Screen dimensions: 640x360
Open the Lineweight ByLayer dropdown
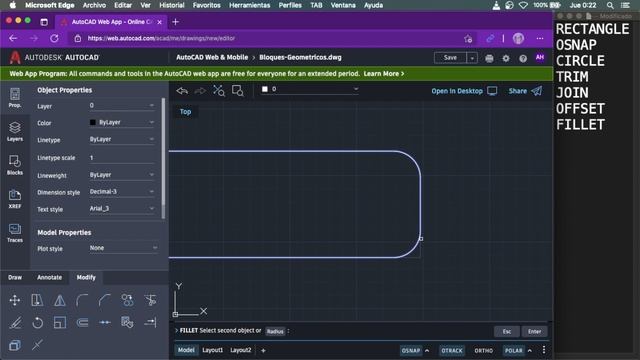pos(122,175)
